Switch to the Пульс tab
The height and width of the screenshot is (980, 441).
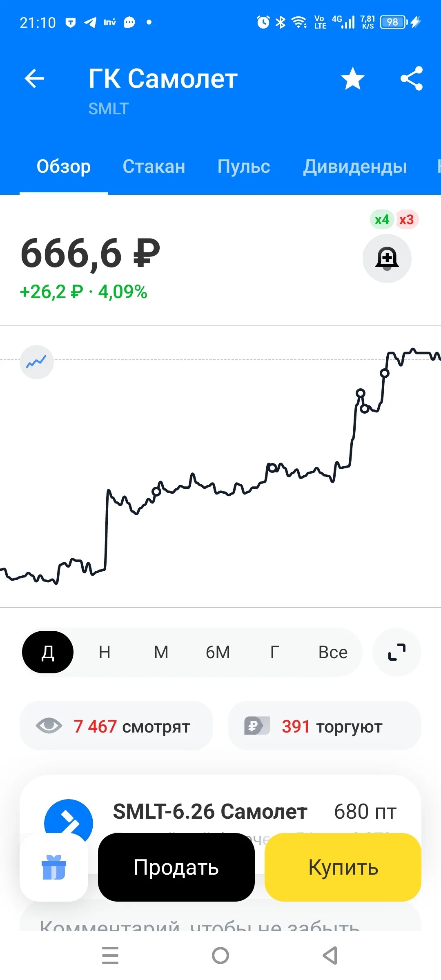point(244,167)
